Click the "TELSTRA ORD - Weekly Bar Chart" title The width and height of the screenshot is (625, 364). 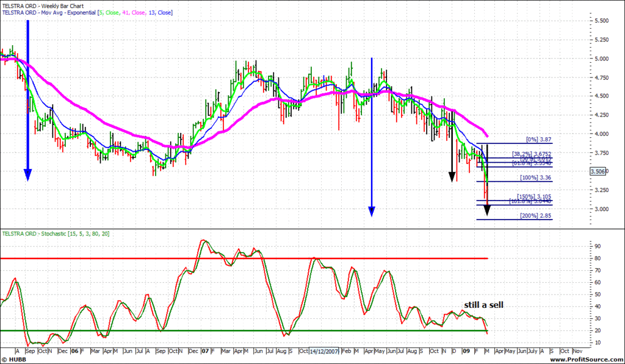pos(43,6)
